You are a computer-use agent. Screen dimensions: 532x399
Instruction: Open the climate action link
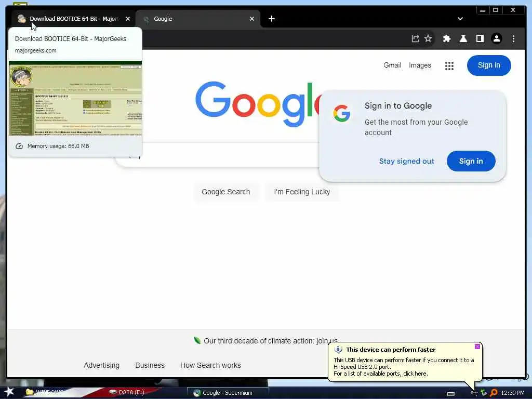click(x=270, y=341)
